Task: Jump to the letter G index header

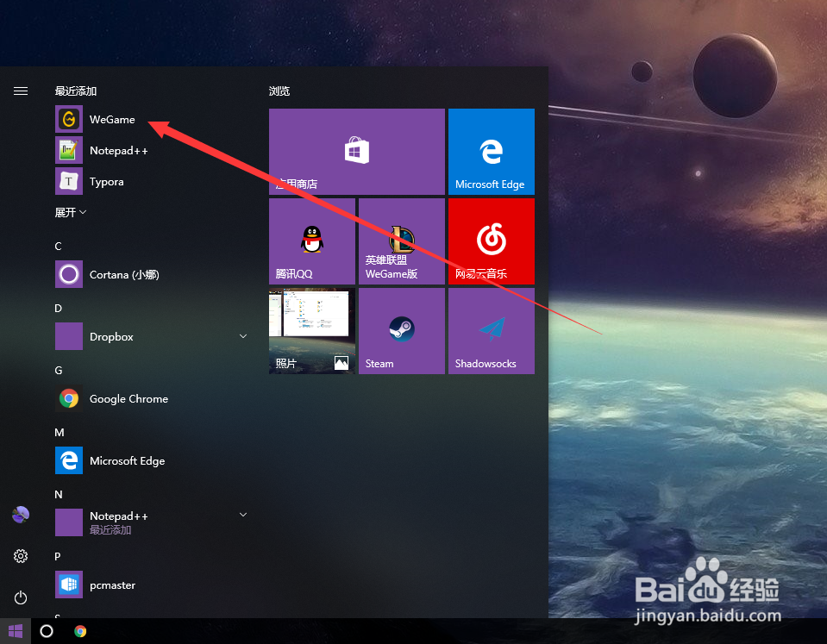Action: (x=58, y=370)
